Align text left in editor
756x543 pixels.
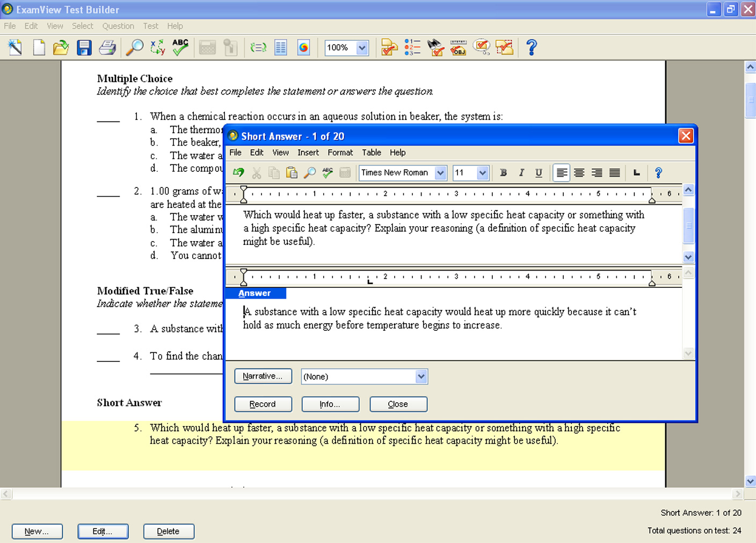click(561, 172)
